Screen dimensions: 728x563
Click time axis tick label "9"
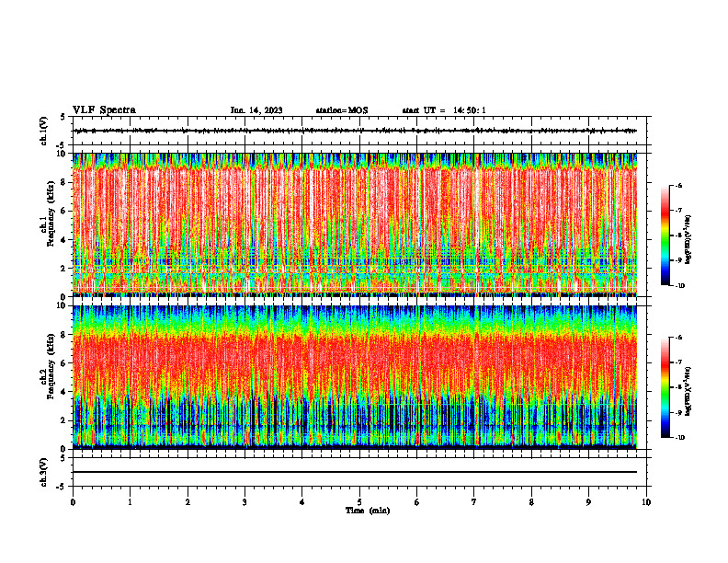pos(588,502)
